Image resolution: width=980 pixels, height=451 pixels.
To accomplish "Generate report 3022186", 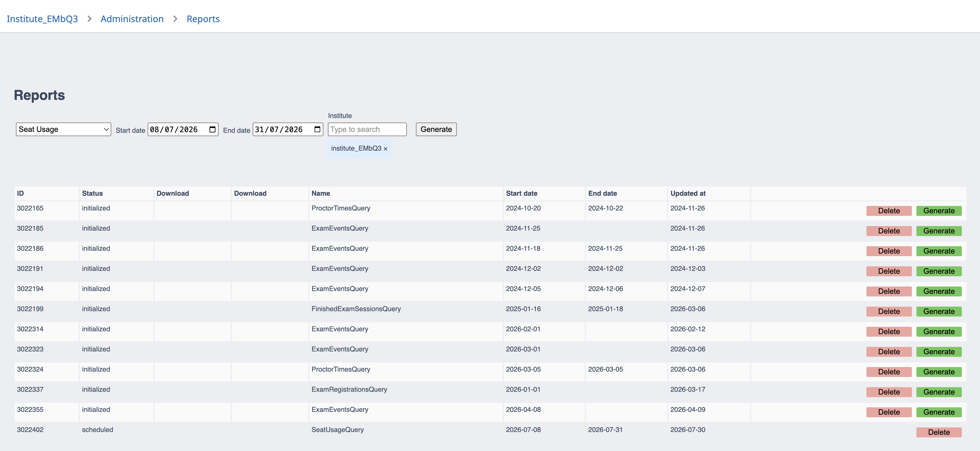I will (x=939, y=251).
